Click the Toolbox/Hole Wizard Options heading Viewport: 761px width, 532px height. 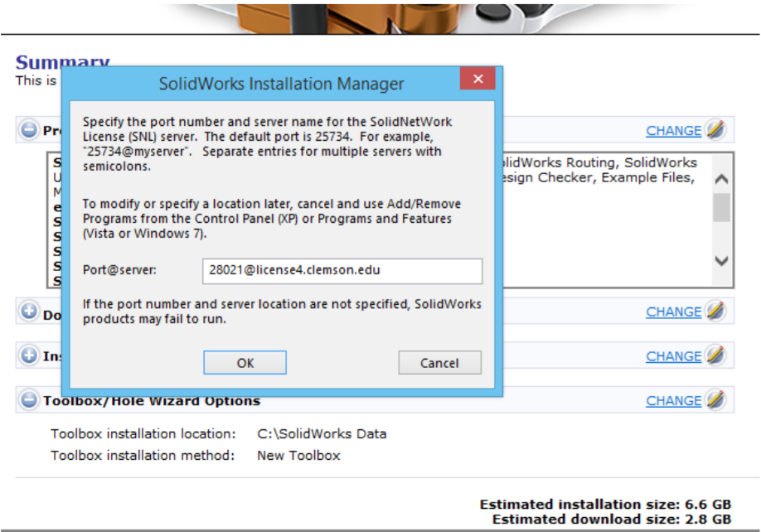tap(152, 401)
